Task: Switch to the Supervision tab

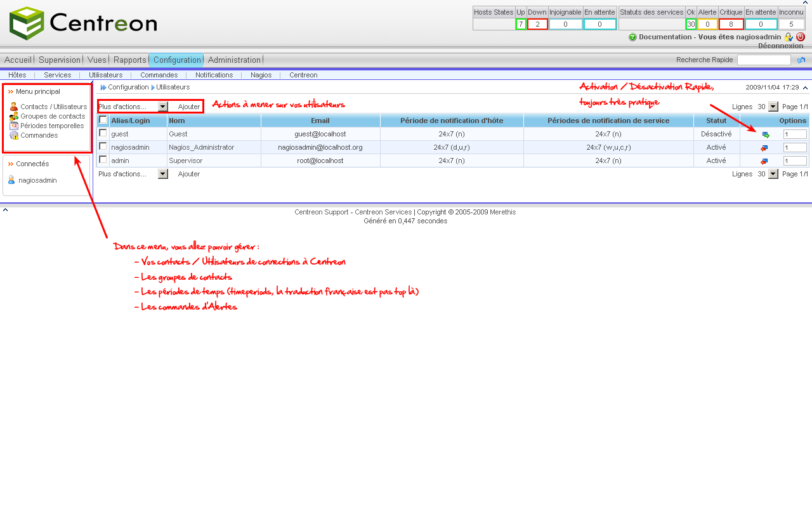Action: (60, 60)
